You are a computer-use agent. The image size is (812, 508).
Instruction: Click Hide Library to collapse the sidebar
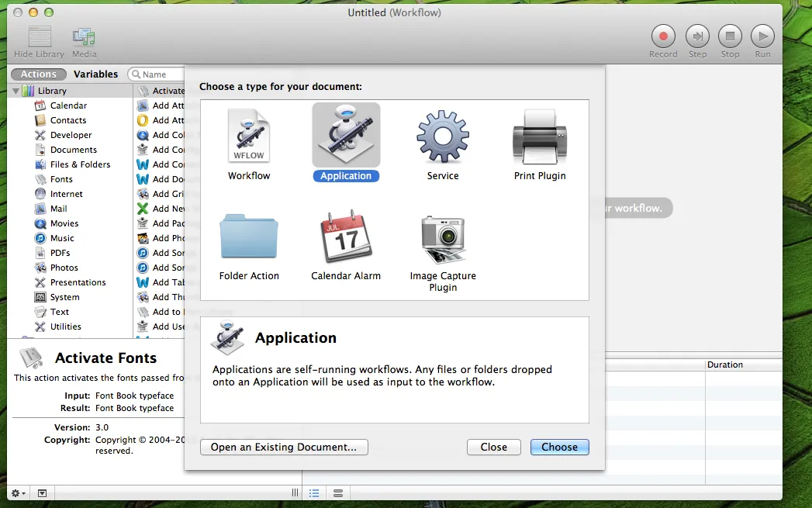point(38,36)
